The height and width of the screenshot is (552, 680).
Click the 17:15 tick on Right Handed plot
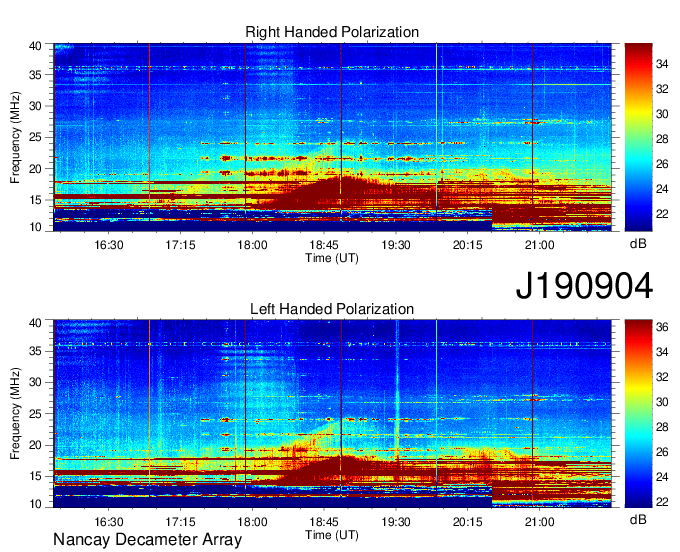[x=180, y=245]
